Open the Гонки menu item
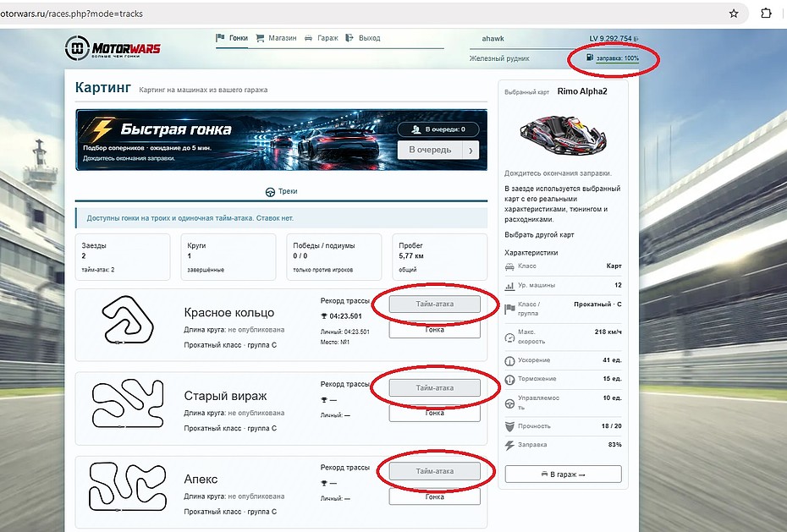 pos(232,38)
